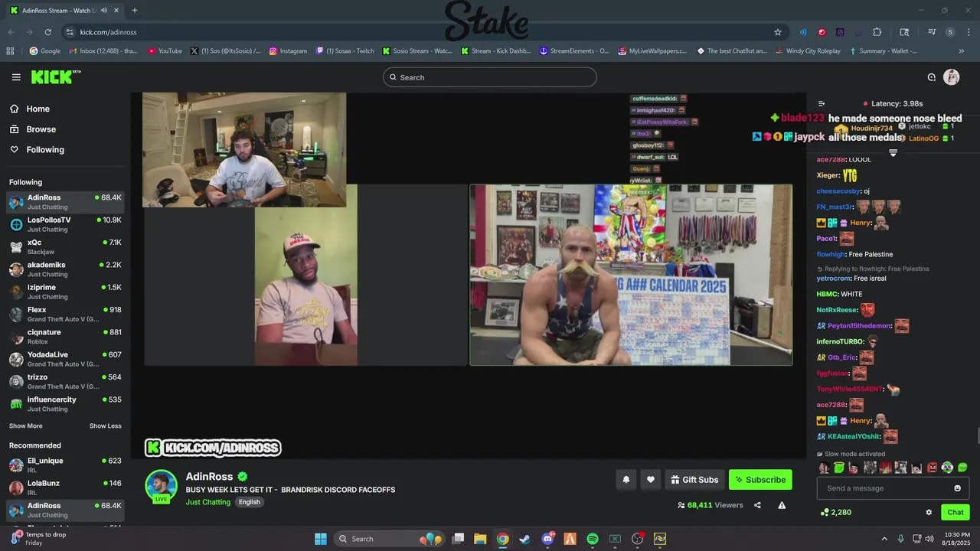
Task: Open akademiks channel in Following
Action: coord(65,269)
